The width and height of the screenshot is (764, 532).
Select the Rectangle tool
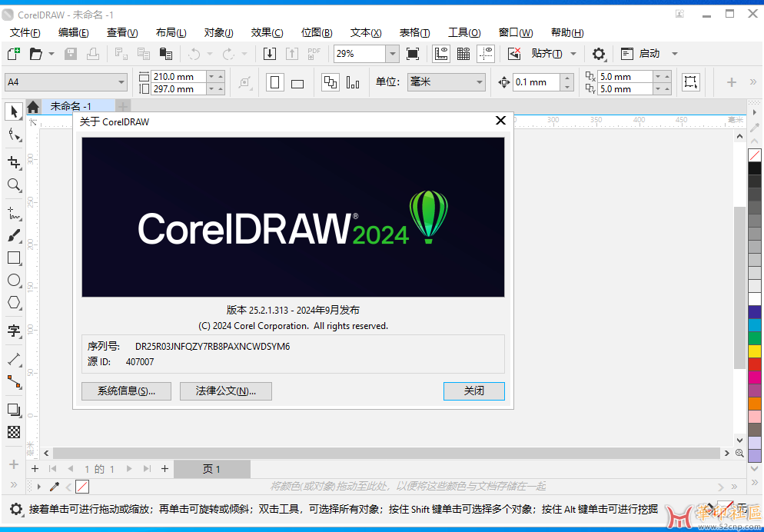coord(14,258)
